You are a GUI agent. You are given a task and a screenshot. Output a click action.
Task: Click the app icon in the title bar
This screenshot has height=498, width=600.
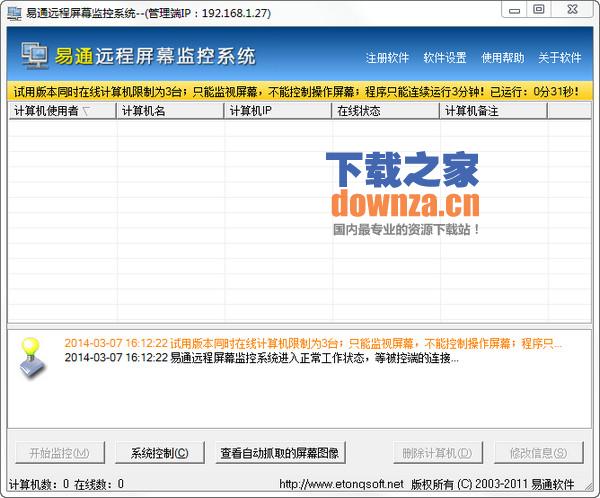pos(15,13)
